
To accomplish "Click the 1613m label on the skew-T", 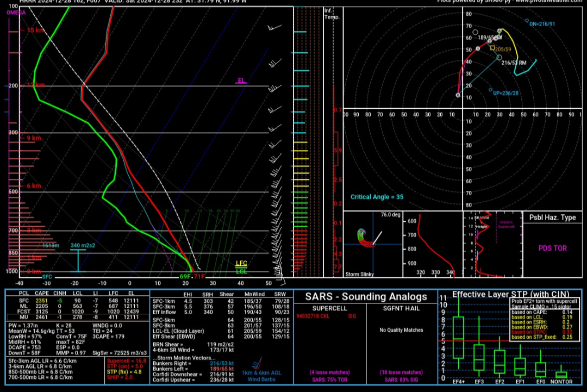I will click(51, 245).
